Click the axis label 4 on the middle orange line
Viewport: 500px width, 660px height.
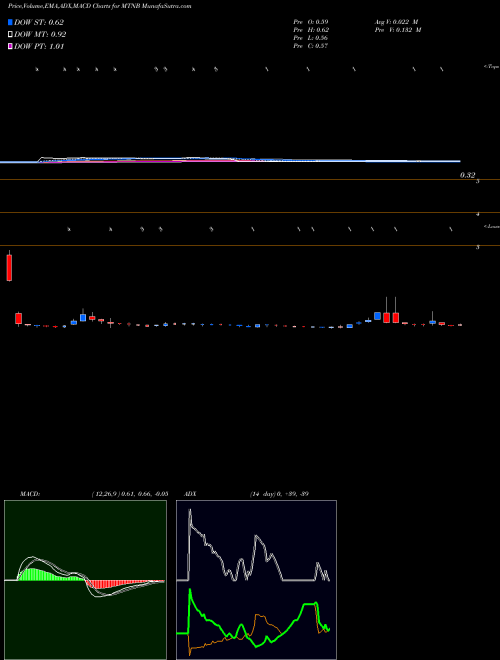point(478,214)
